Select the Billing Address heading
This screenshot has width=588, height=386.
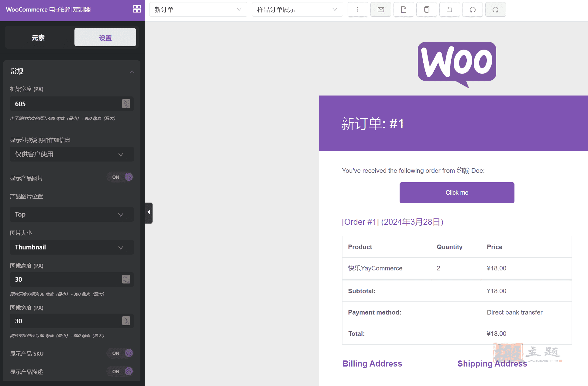[x=372, y=363]
